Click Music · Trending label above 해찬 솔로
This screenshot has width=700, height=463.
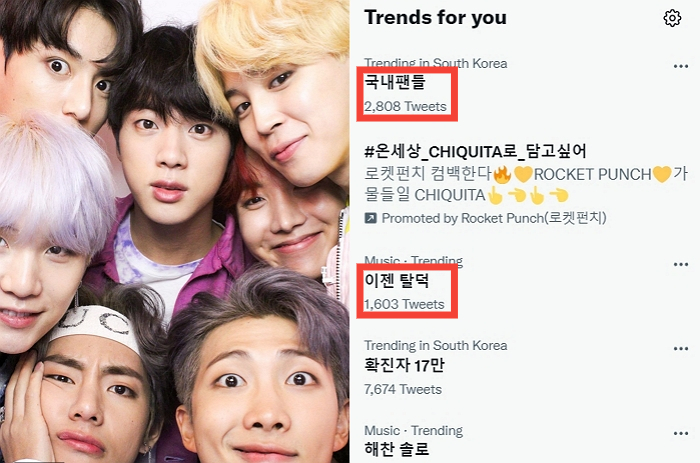413,430
